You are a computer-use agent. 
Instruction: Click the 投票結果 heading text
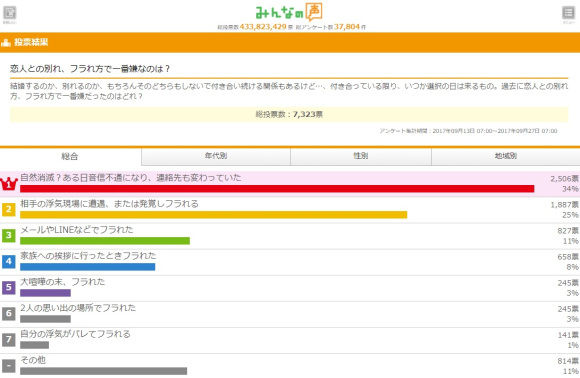pos(31,42)
